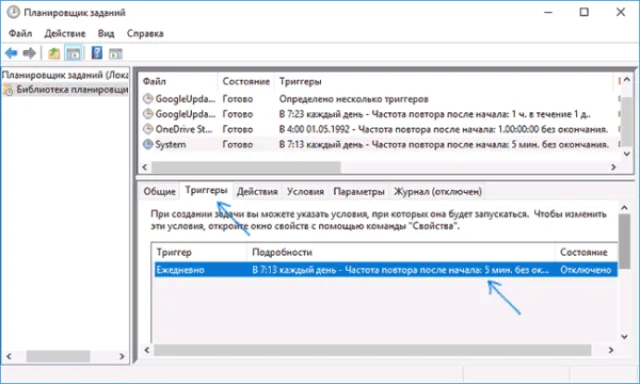Click details pane horizontal scrollbar left arrow
640x384 pixels.
[147, 350]
